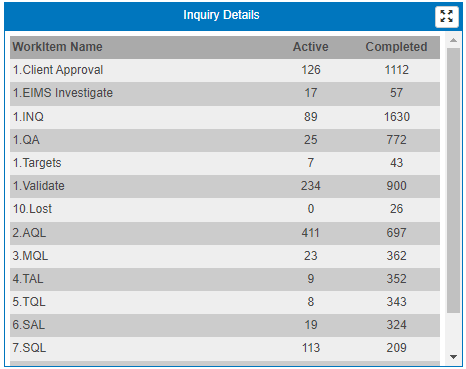
Task: Select the 1.Targets work item
Action: click(37, 163)
